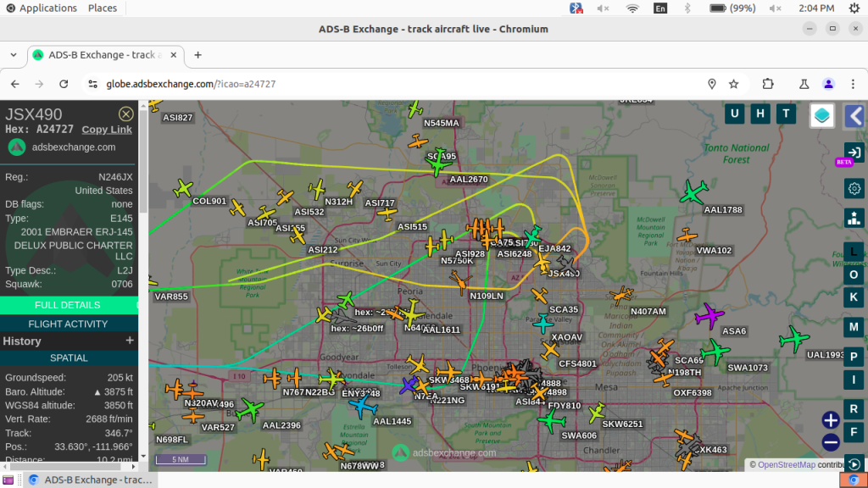This screenshot has height=488, width=868.
Task: Zoom out with the minus button
Action: tap(831, 442)
